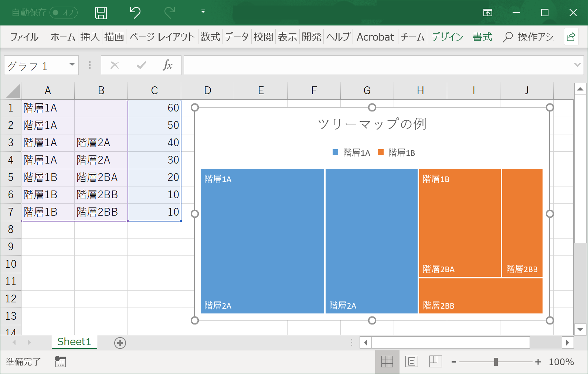This screenshot has width=588, height=374.
Task: Open Customize Quick Access Toolbar dropdown
Action: click(203, 11)
